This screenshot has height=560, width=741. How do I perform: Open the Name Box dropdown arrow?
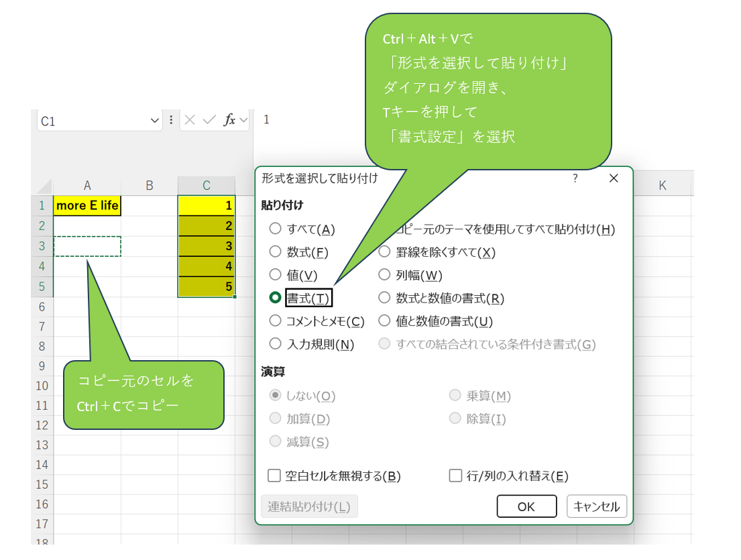pos(155,121)
